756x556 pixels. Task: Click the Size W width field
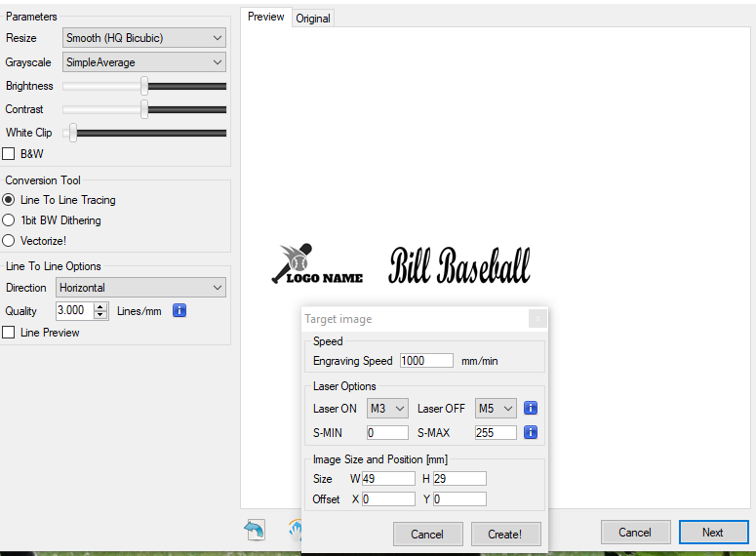tap(388, 478)
